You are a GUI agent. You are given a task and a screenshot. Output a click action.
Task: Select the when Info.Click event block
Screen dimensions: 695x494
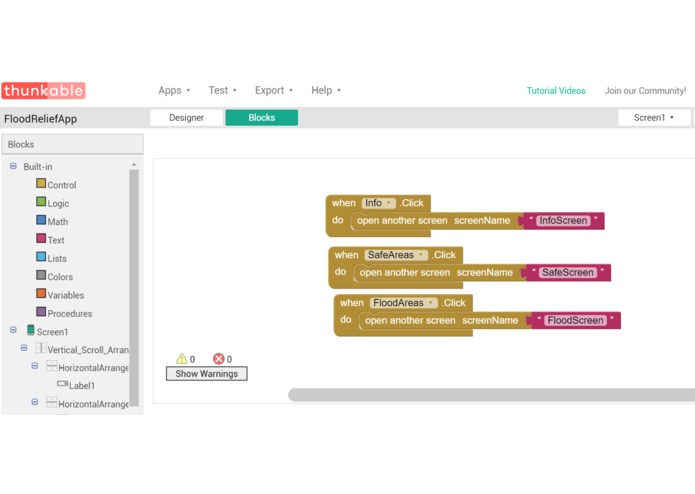pos(344,203)
